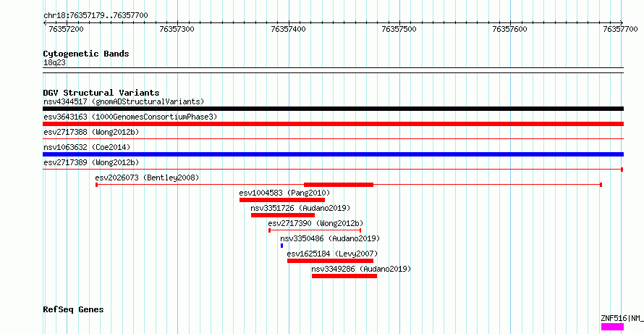644x334 pixels.
Task: Open variant nsv1063632 Coe2014 label
Action: 87,147
